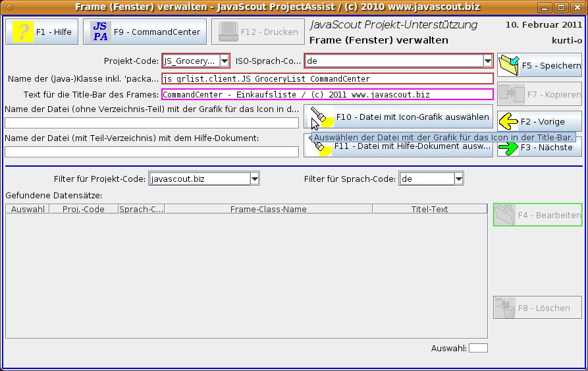
Task: Click the icon graphic file name field
Action: coord(151,123)
